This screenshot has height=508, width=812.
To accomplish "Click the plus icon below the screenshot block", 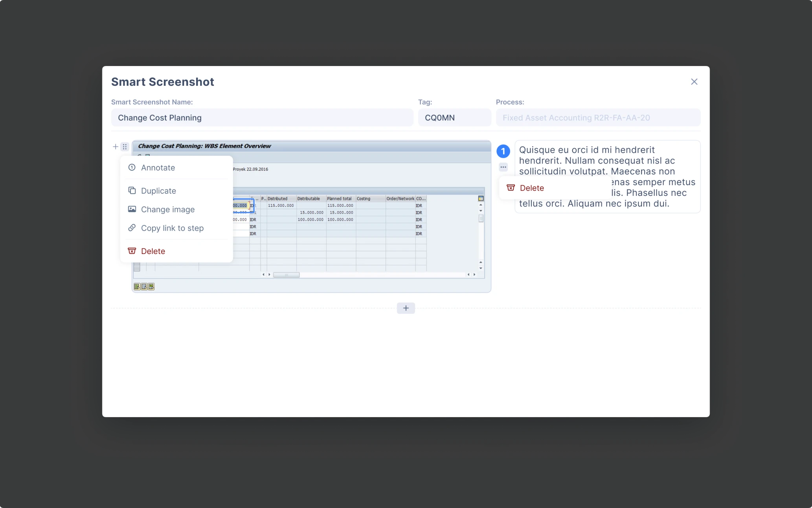I will click(x=406, y=308).
